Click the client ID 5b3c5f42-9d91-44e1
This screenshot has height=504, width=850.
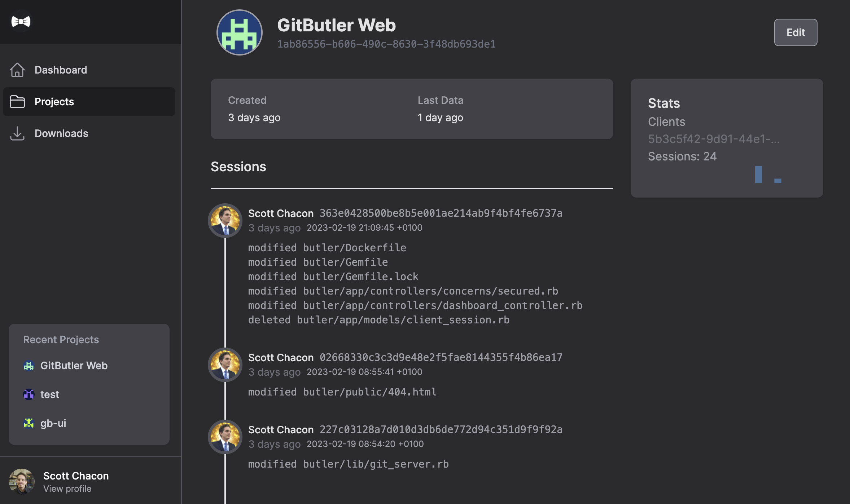[714, 139]
